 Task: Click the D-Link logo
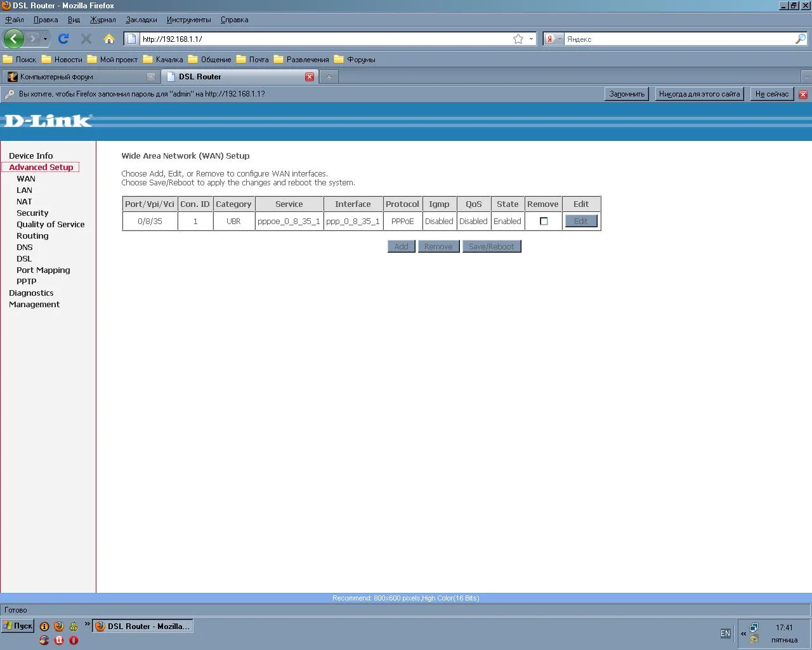point(48,121)
